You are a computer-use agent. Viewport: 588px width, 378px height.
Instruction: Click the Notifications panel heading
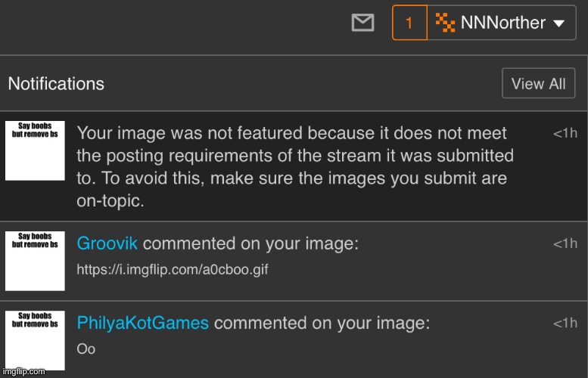coord(56,83)
